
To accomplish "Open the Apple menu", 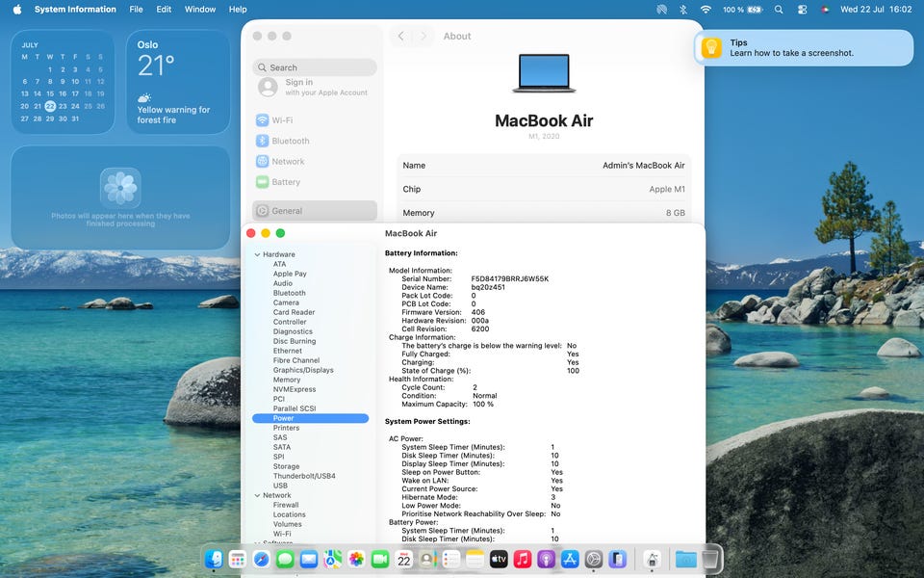I will 17,10.
